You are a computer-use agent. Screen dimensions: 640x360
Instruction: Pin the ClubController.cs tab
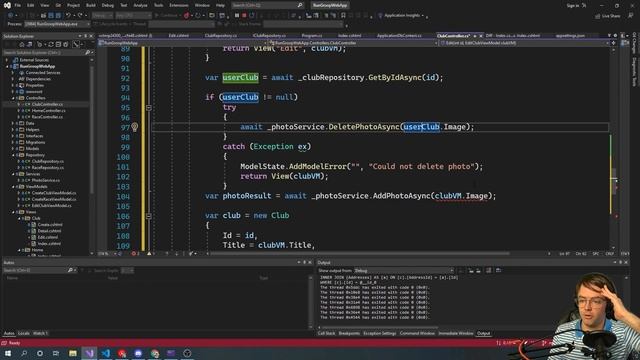coord(475,36)
